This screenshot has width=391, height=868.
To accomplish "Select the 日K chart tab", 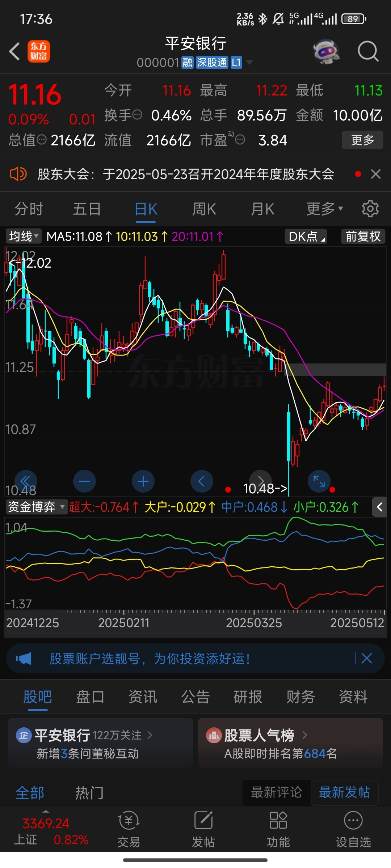I will click(x=146, y=209).
